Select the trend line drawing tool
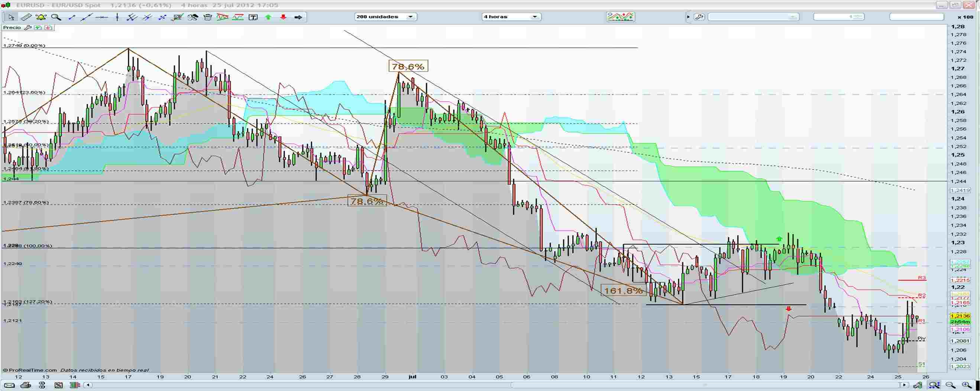 [87, 17]
